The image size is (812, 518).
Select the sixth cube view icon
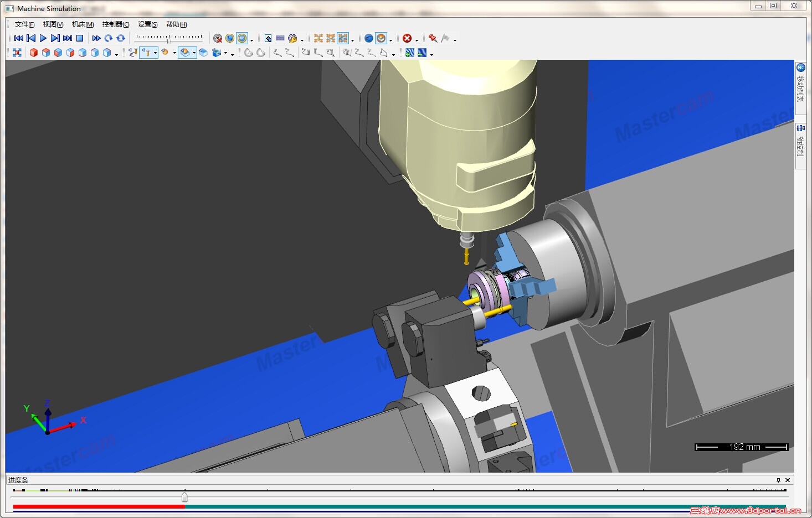[95, 53]
